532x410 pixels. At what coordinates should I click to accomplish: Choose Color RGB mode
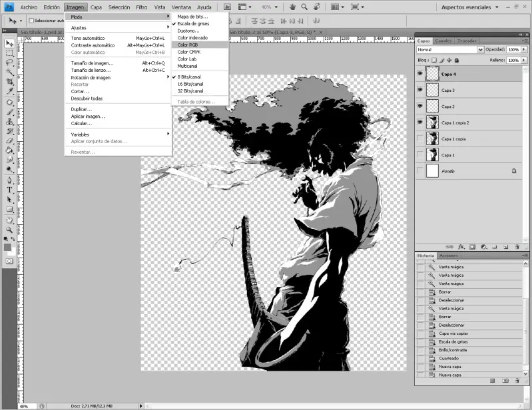tap(200, 45)
